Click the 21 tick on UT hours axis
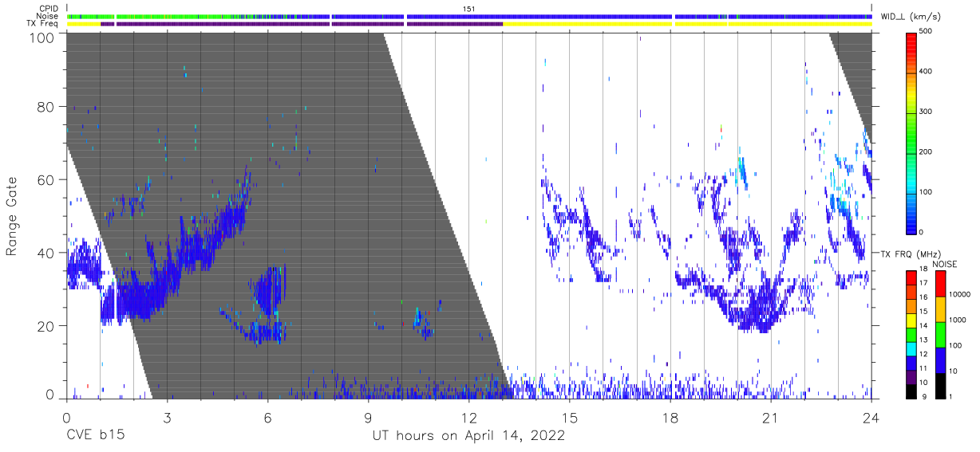 click(771, 417)
